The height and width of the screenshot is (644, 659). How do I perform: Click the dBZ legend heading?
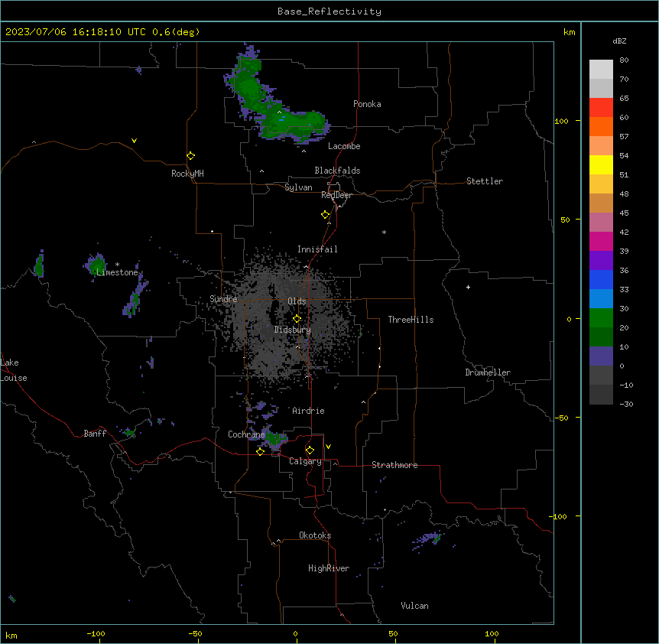click(x=619, y=41)
